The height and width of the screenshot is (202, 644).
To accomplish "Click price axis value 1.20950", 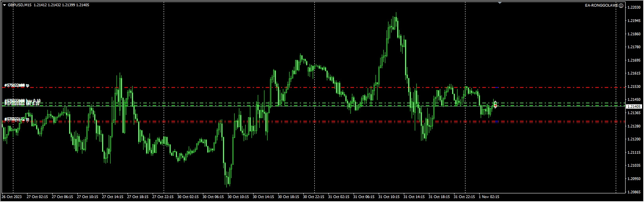I will coord(634,179).
